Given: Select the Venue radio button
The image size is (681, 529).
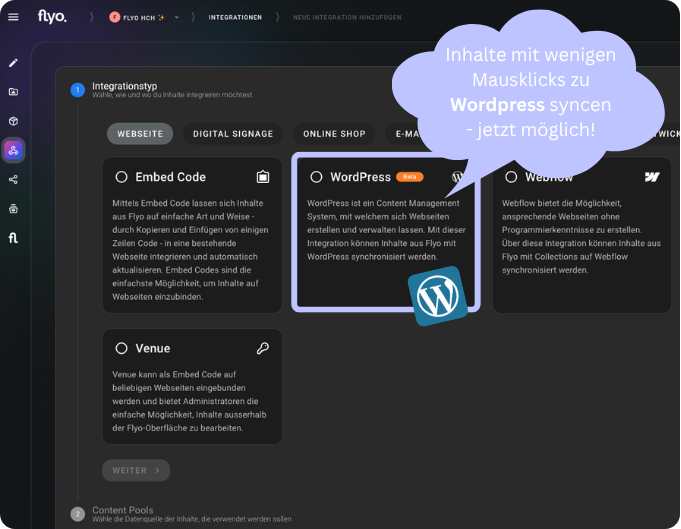Looking at the screenshot, I should (x=122, y=348).
